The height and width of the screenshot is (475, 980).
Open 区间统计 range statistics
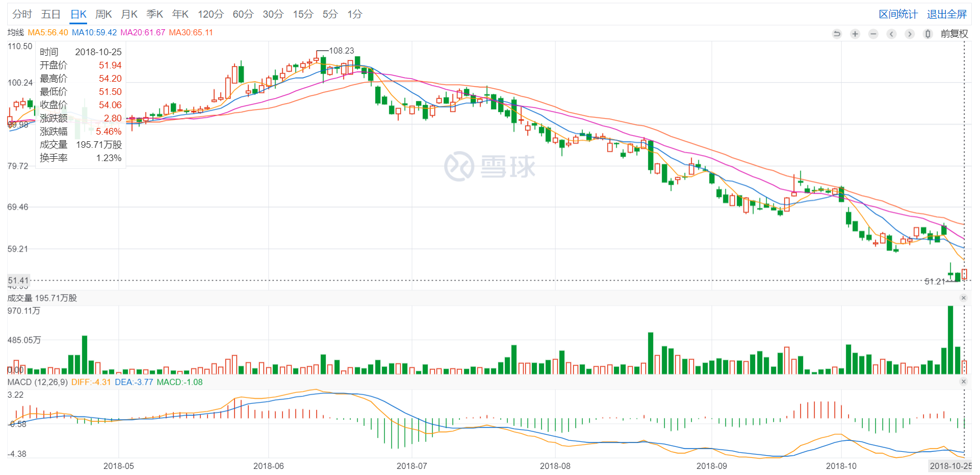[x=898, y=14]
